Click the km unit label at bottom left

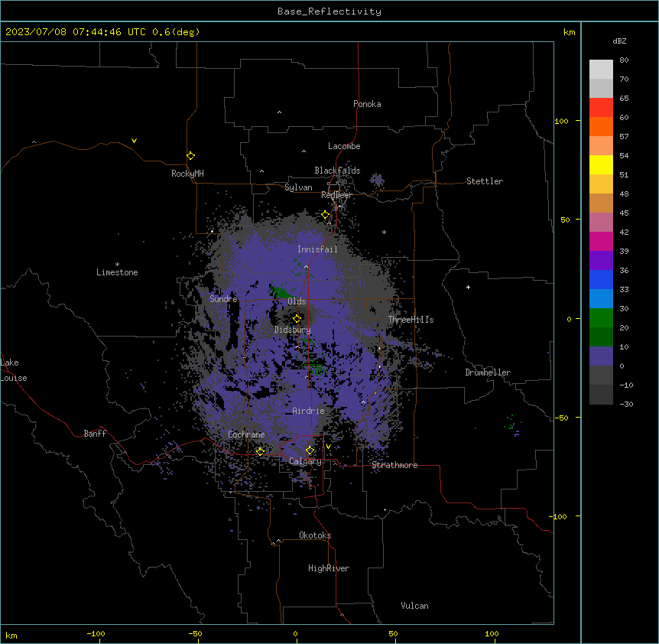[11, 635]
